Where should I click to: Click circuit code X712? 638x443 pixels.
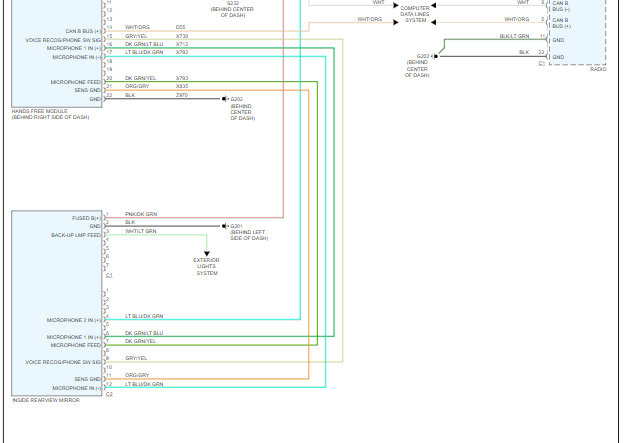[182, 44]
